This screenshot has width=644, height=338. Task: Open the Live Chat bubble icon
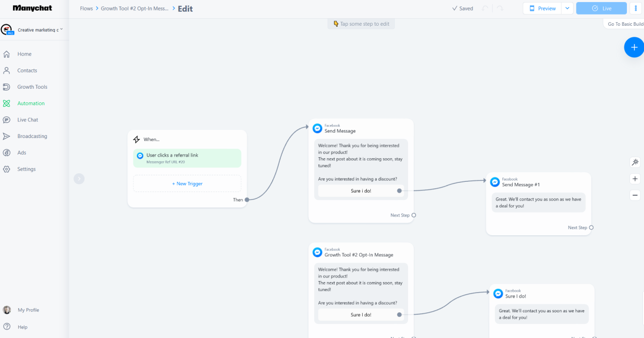coord(7,120)
